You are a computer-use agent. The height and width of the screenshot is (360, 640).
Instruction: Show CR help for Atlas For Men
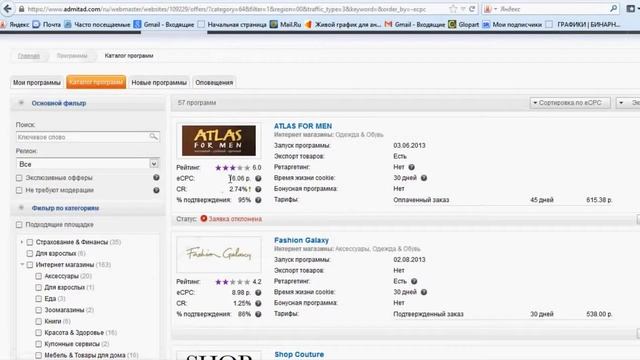pyautogui.click(x=258, y=189)
